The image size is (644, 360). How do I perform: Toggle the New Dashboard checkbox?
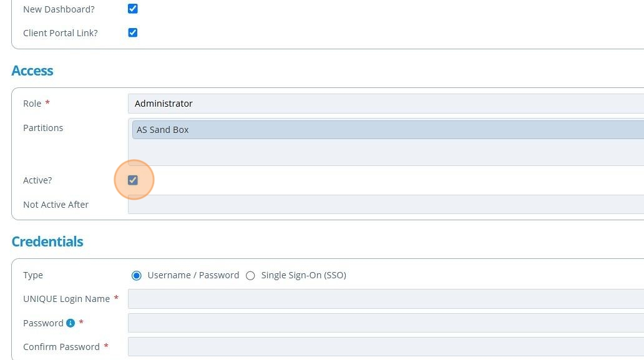[132, 9]
